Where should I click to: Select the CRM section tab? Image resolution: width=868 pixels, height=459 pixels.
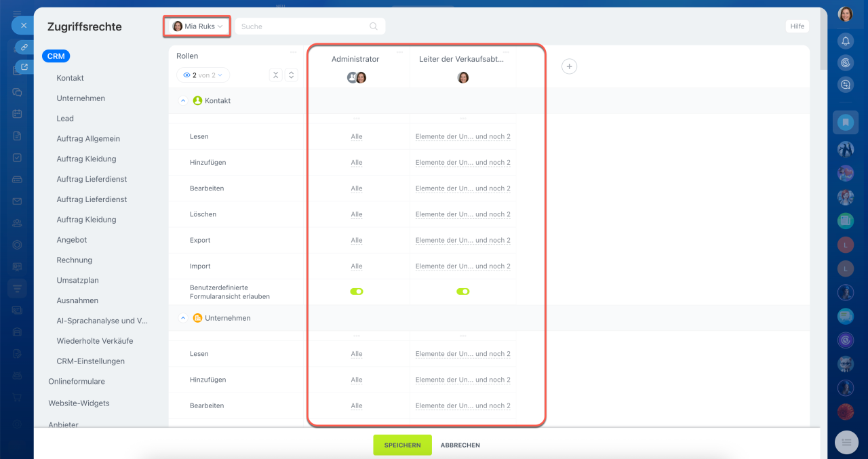click(56, 56)
